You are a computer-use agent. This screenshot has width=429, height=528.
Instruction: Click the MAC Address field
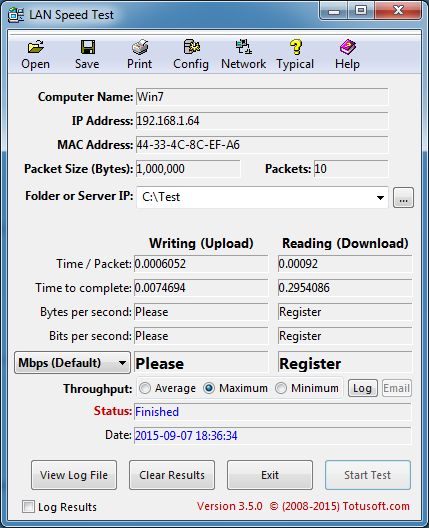pos(262,145)
